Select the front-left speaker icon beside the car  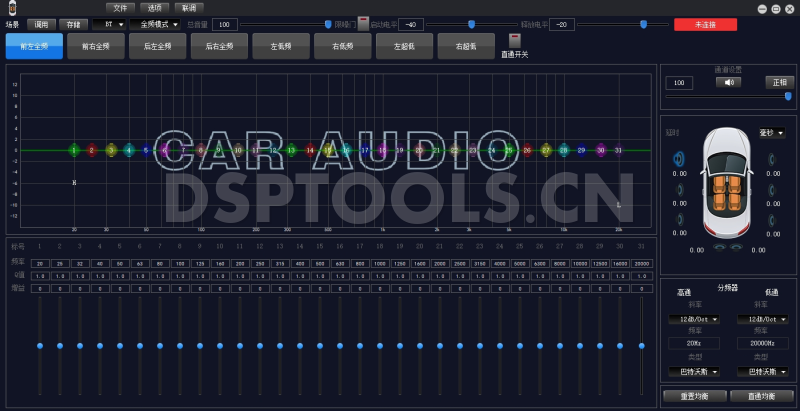click(x=679, y=160)
